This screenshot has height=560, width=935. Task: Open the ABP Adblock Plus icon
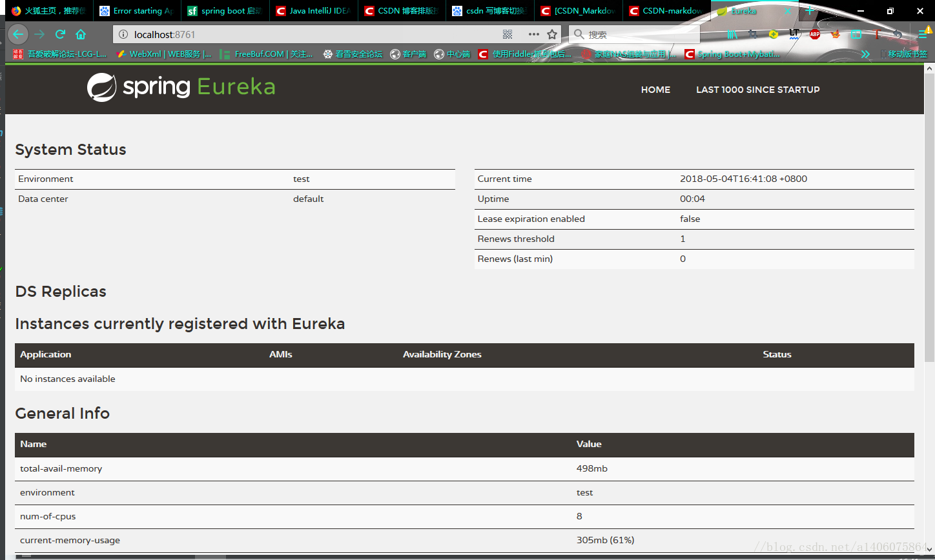(x=815, y=34)
